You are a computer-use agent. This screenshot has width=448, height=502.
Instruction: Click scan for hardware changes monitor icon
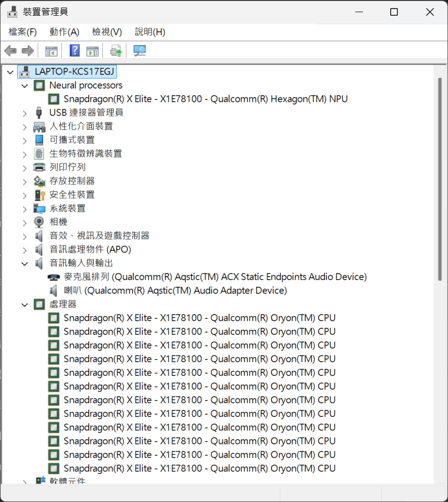pos(139,51)
